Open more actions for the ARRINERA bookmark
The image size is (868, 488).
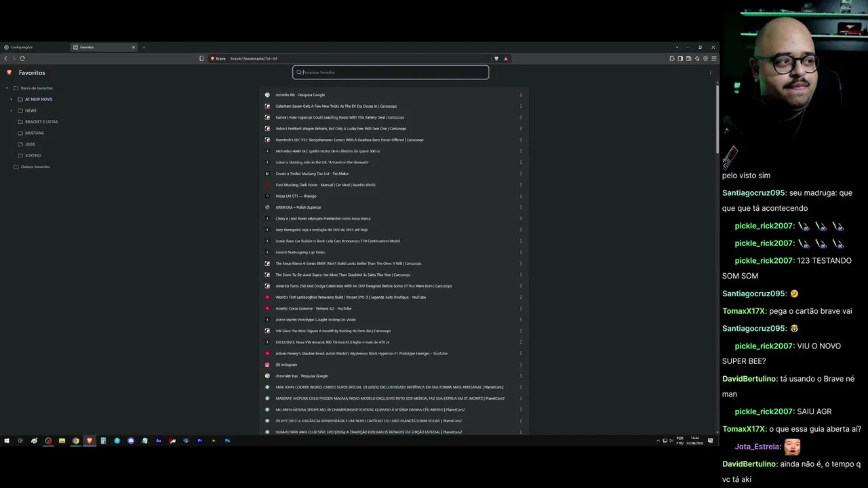[521, 207]
